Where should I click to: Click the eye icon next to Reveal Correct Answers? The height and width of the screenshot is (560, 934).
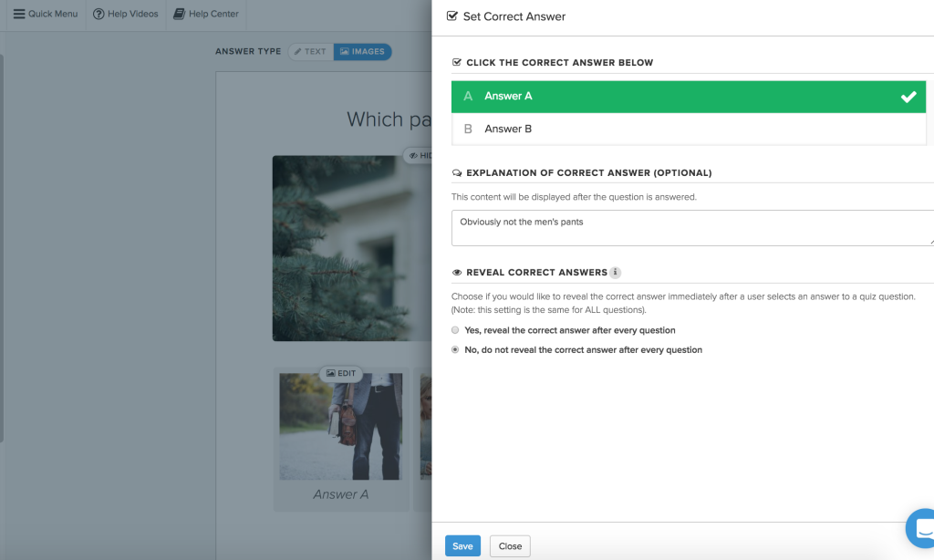[x=457, y=273]
